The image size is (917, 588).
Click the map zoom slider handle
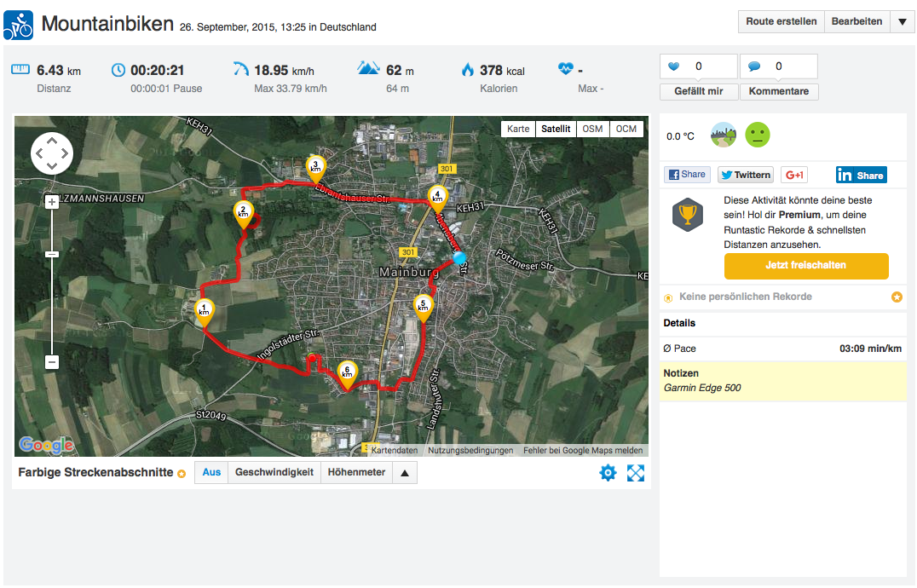coord(52,255)
